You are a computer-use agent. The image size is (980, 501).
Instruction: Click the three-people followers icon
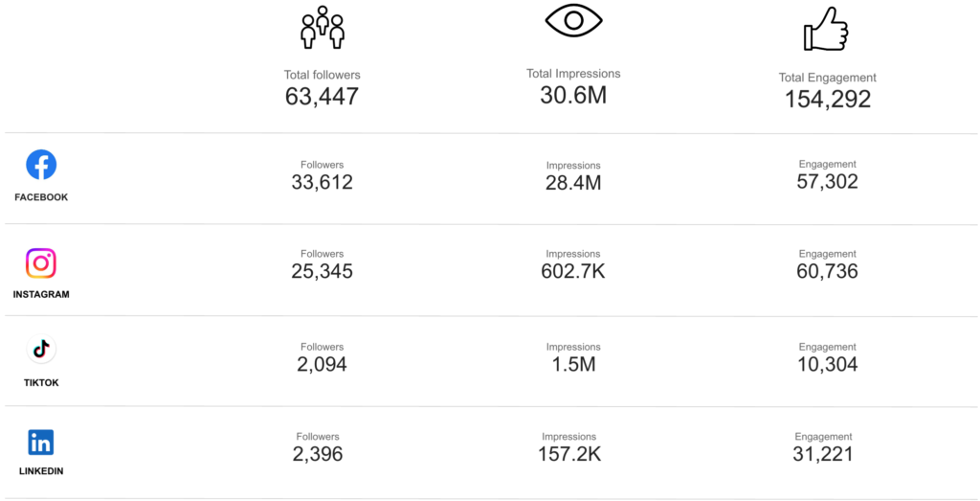click(323, 28)
